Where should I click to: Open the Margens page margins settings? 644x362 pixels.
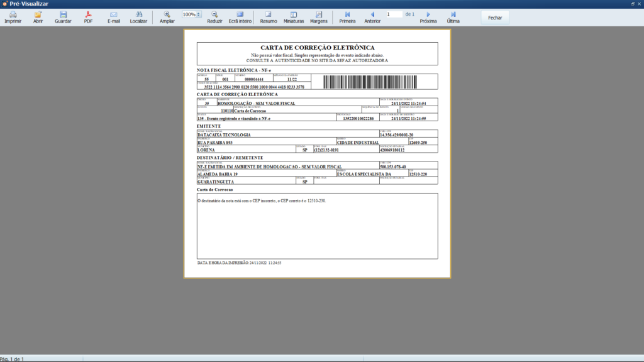pos(319,17)
